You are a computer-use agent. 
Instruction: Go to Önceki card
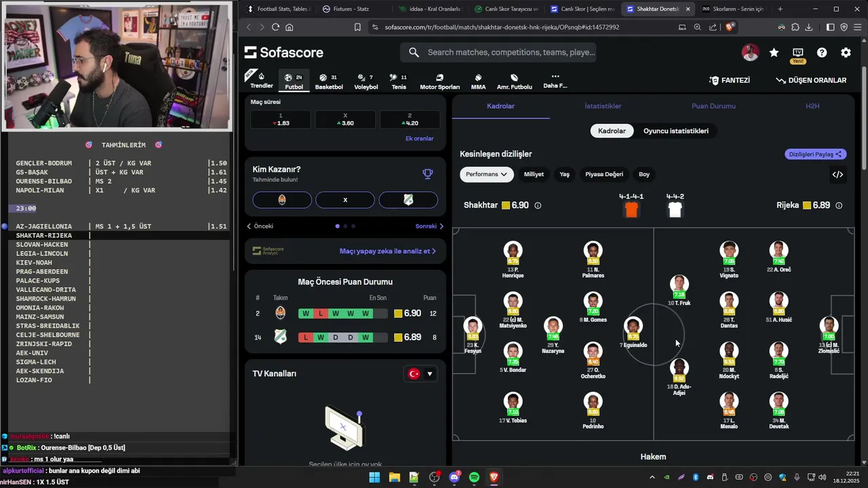pos(260,226)
